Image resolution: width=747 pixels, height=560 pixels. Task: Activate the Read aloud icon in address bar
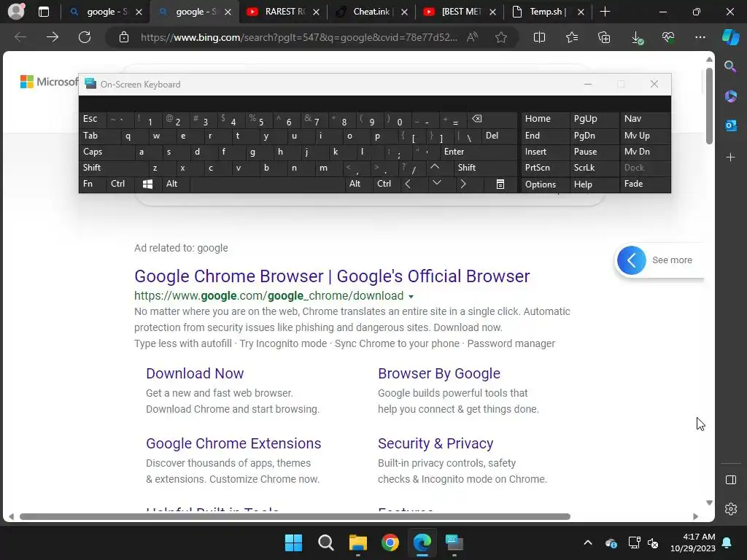click(472, 37)
